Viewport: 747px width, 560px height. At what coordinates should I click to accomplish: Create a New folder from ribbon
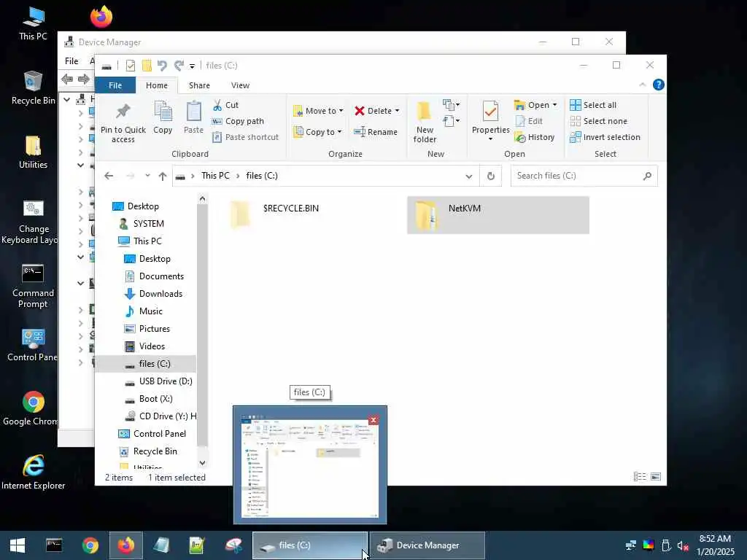[x=425, y=122]
